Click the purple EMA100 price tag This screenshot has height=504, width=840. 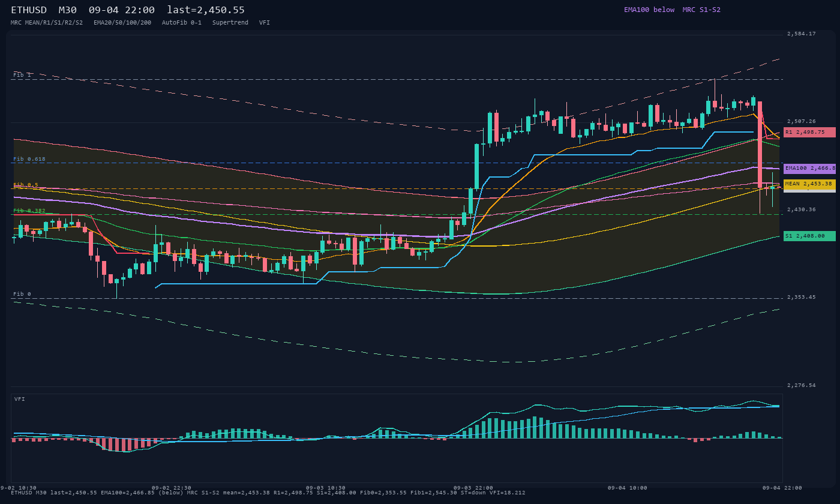[x=809, y=169]
